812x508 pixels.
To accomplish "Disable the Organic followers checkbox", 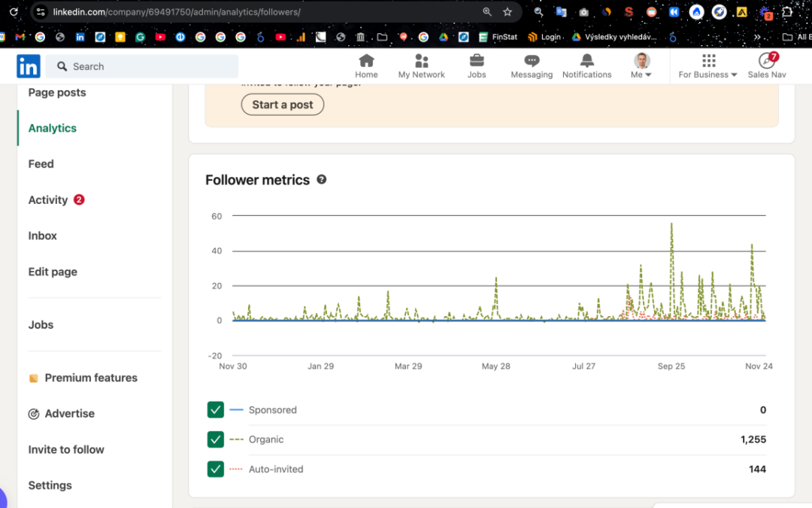I will 216,439.
